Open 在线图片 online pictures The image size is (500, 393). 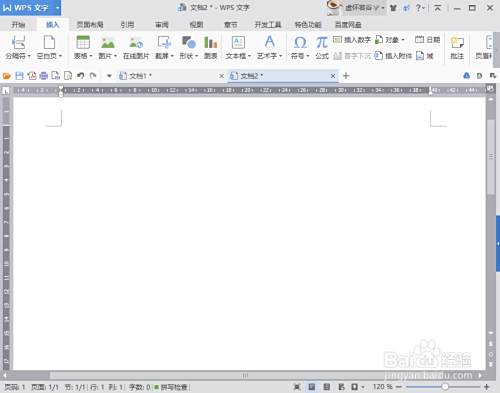pyautogui.click(x=136, y=42)
